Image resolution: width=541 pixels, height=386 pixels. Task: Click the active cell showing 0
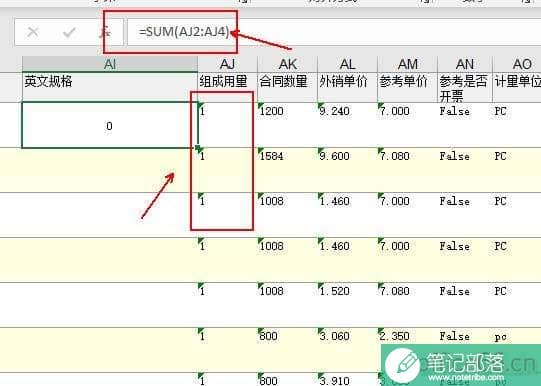110,125
